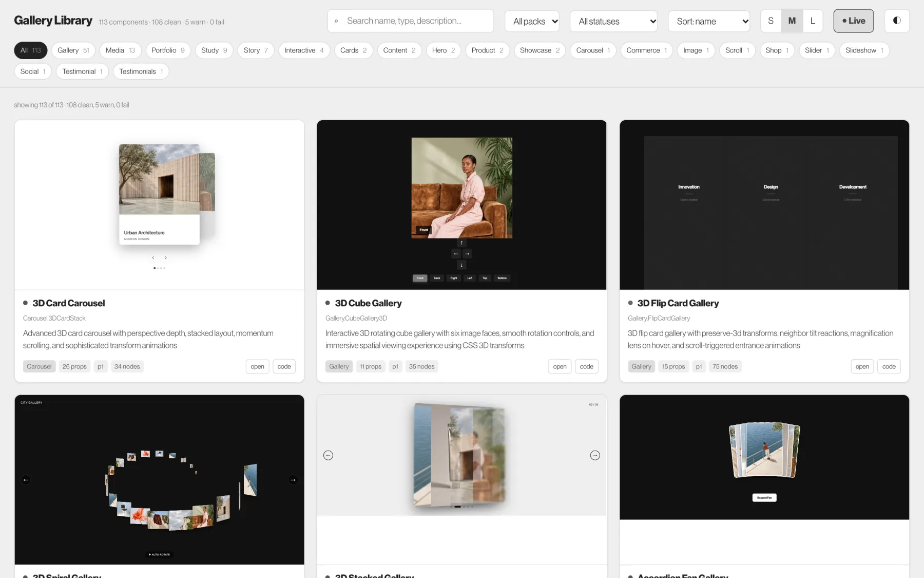Toggle Auto Rotate in spiral gallery

(x=159, y=554)
